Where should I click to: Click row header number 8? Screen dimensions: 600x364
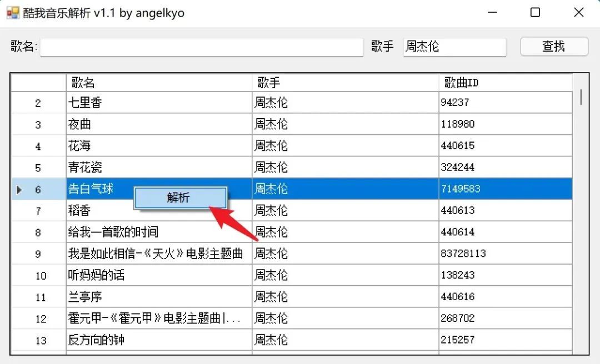(x=38, y=232)
